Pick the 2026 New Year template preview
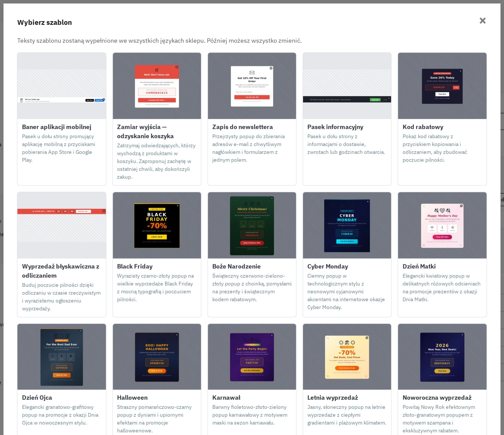Screen dimensions: 504x435 click(x=442, y=357)
